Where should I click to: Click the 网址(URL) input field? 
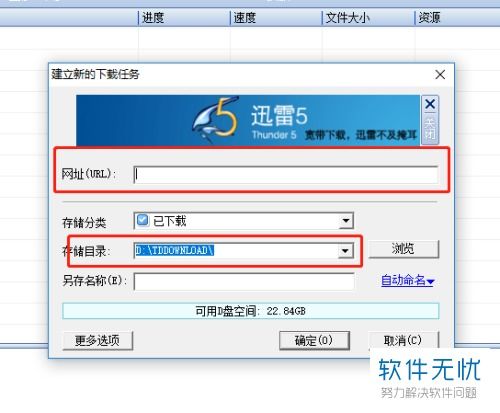[286, 175]
